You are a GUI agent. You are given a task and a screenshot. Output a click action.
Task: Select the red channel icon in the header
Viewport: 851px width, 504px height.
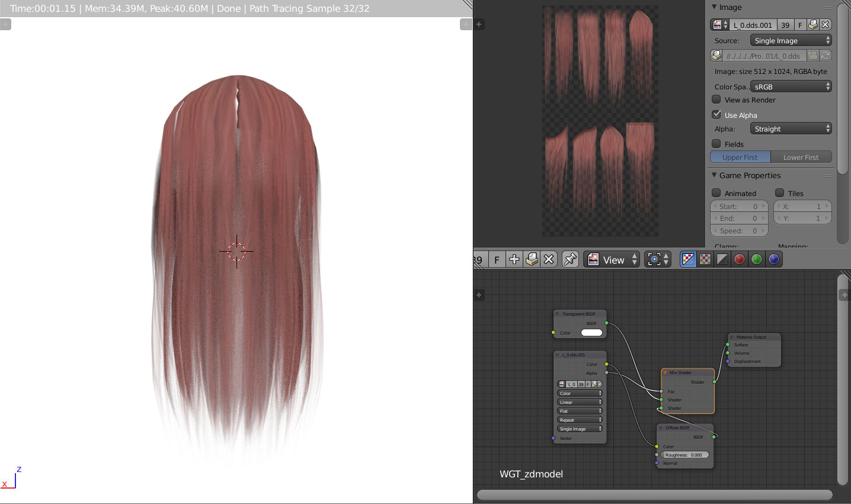739,259
